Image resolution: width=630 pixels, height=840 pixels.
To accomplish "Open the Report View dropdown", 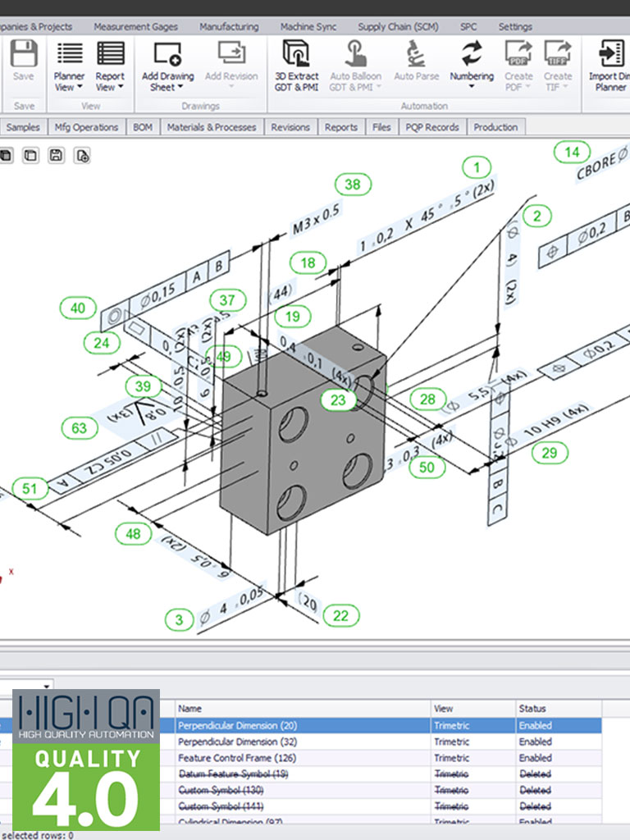I will point(110,81).
